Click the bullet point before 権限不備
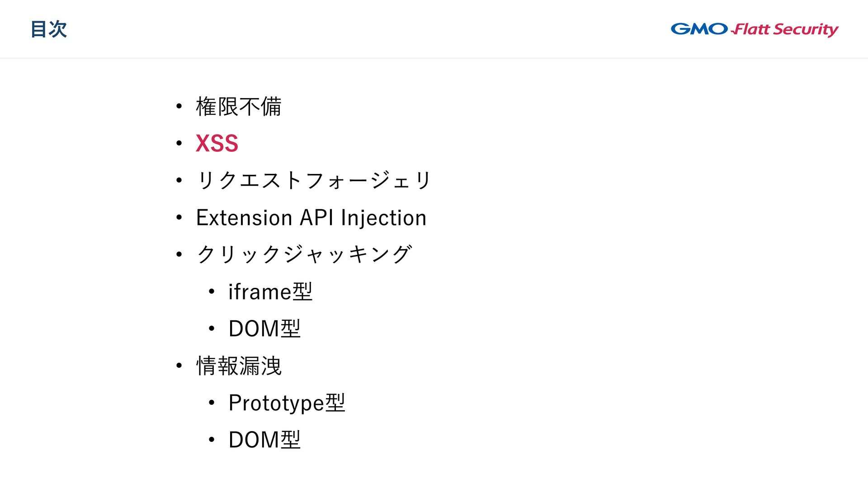The height and width of the screenshot is (488, 868). 179,107
